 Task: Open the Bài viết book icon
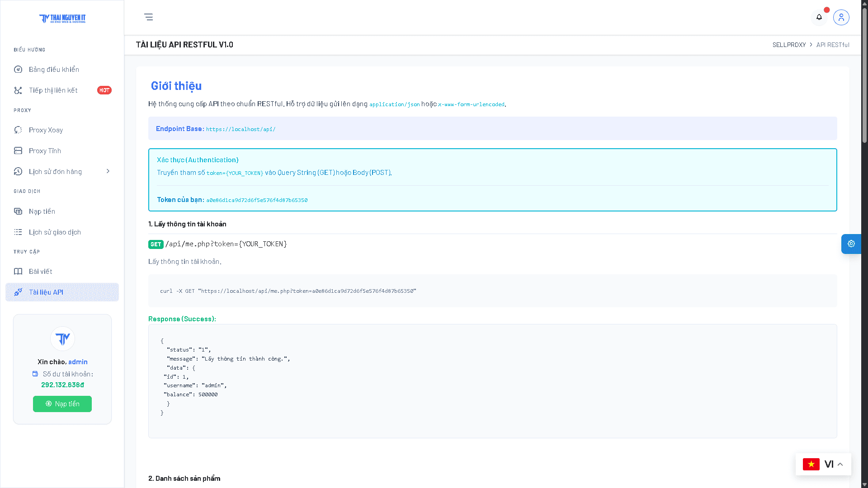(18, 271)
